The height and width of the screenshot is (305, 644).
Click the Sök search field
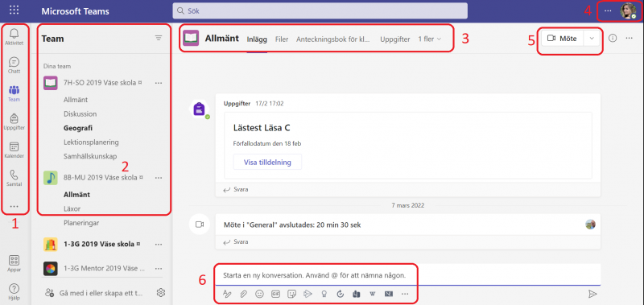[320, 11]
